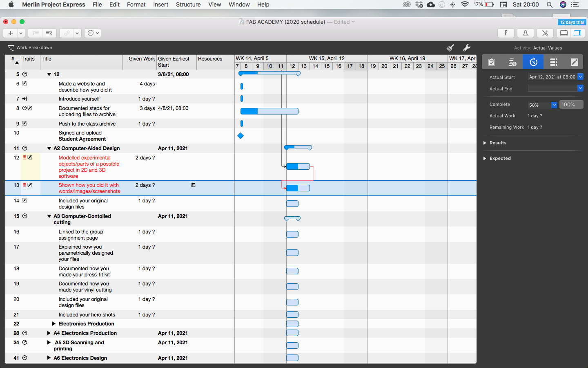The image size is (588, 368).
Task: Toggle the bottom panel visibility button
Action: 564,33
